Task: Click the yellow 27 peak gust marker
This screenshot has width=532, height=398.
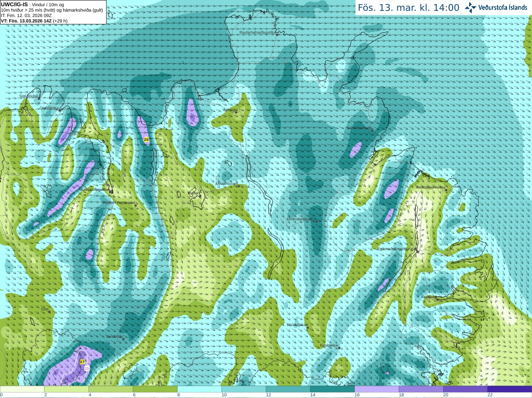Action: [x=82, y=362]
